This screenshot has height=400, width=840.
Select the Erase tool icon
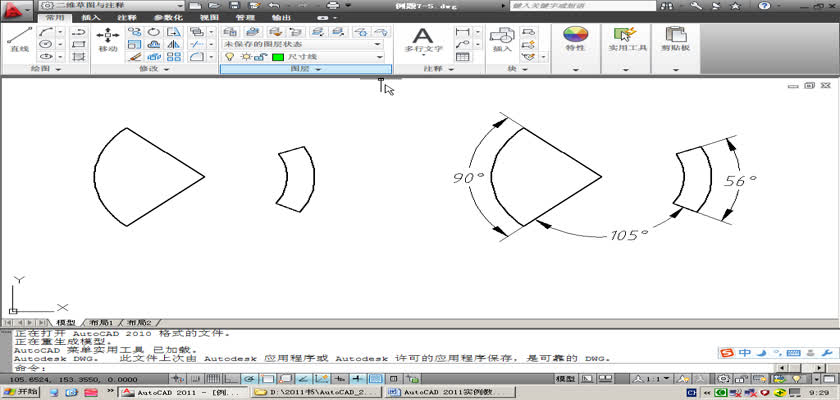[x=134, y=56]
